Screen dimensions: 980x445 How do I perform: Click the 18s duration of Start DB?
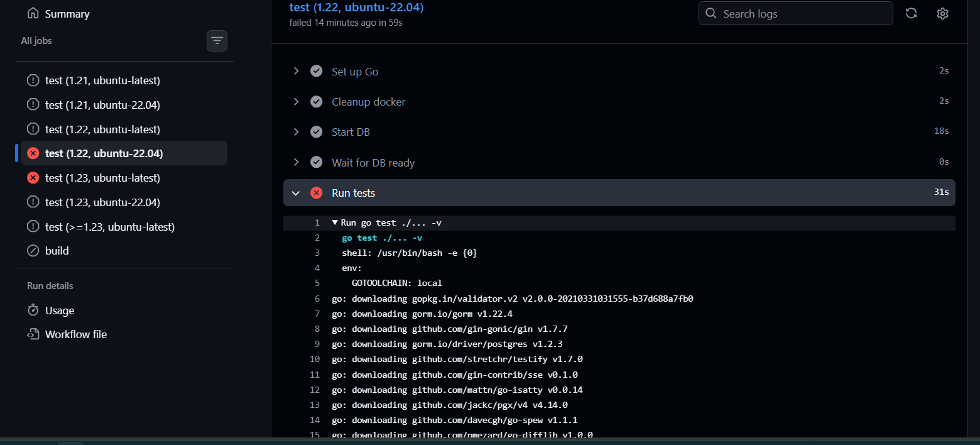[x=941, y=131]
